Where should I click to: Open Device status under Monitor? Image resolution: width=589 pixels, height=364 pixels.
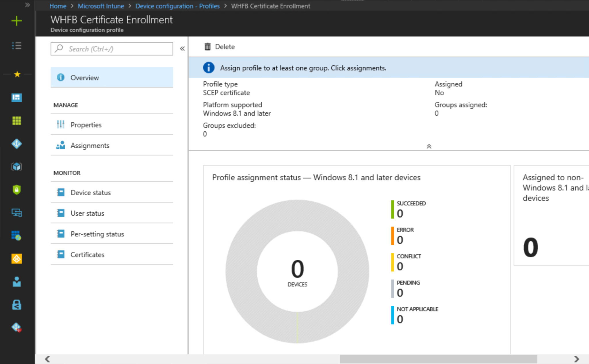click(x=91, y=192)
